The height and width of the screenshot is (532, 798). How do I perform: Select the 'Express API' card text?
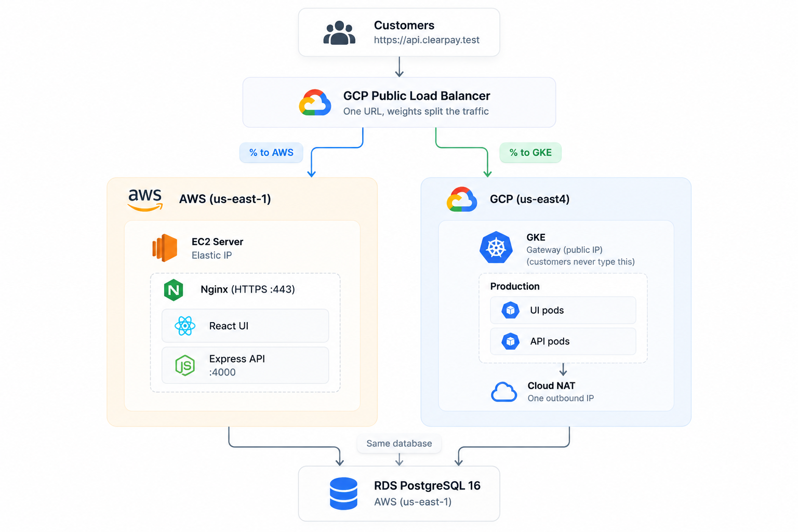237,359
